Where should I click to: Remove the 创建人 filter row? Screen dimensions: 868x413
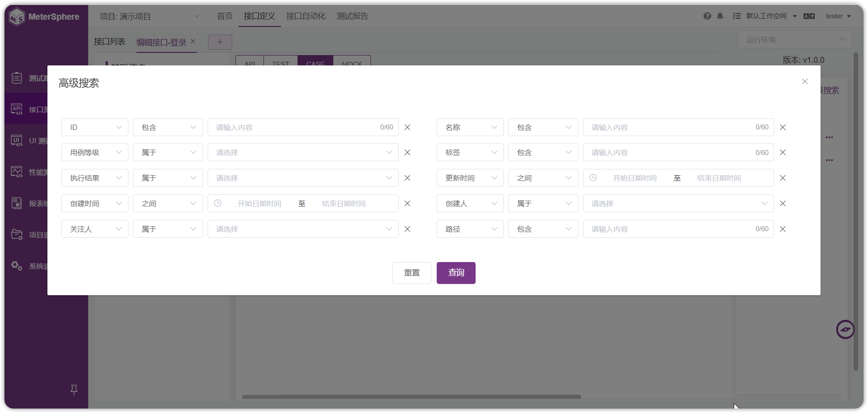[x=783, y=203]
